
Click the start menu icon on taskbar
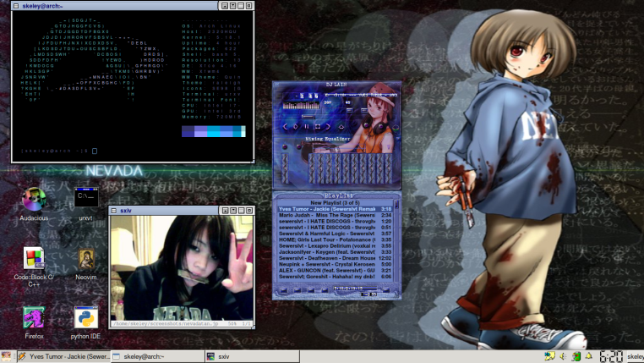6,356
